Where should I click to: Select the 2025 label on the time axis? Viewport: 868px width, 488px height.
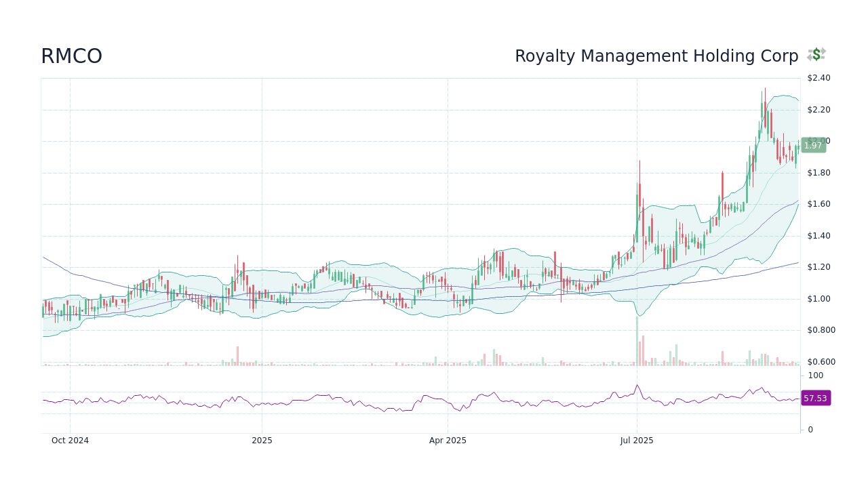[x=262, y=440]
